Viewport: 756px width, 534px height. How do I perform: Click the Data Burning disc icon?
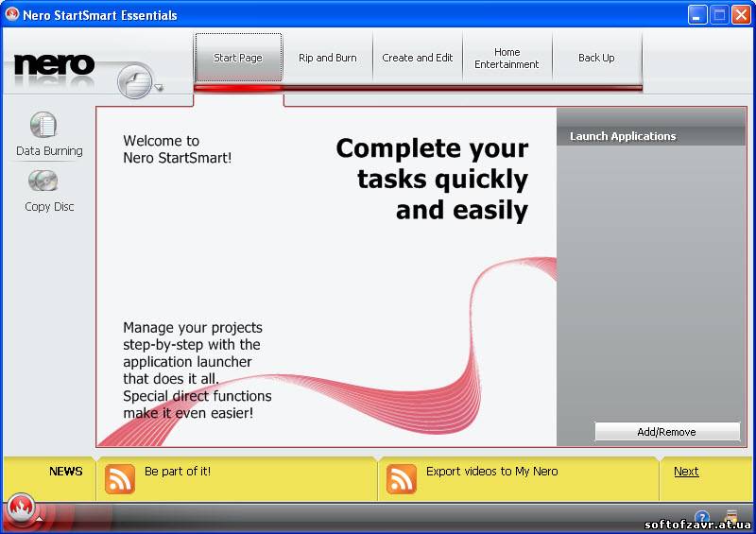click(43, 125)
